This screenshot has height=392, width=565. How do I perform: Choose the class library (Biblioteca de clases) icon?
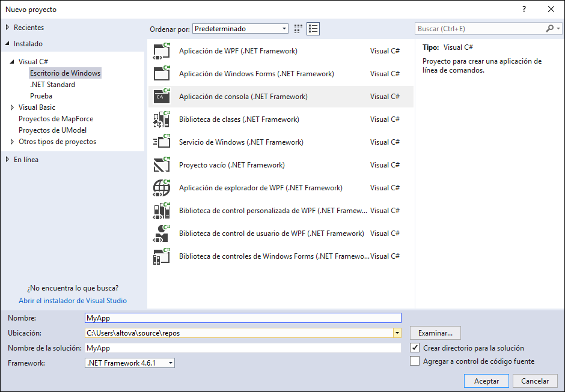point(162,119)
